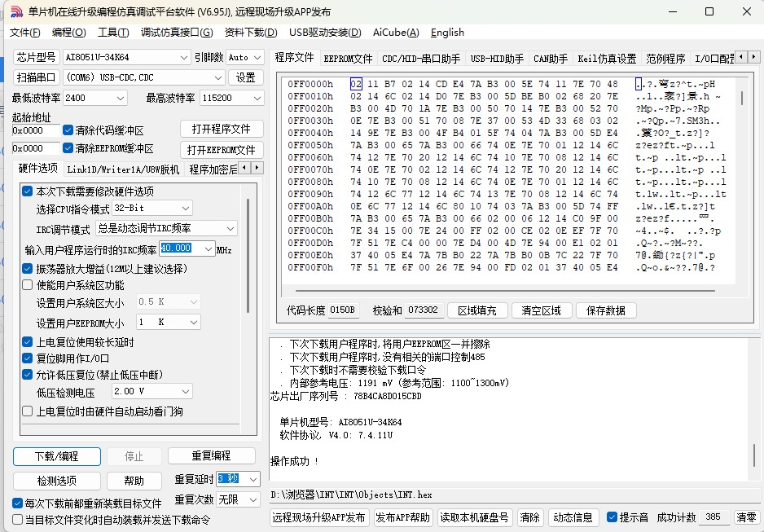Click 检测选项 button

(57, 481)
